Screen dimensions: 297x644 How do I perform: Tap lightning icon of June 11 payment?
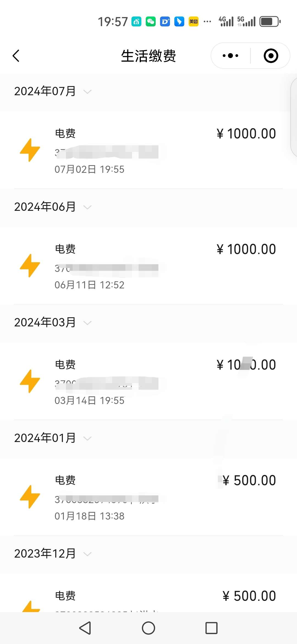(30, 266)
